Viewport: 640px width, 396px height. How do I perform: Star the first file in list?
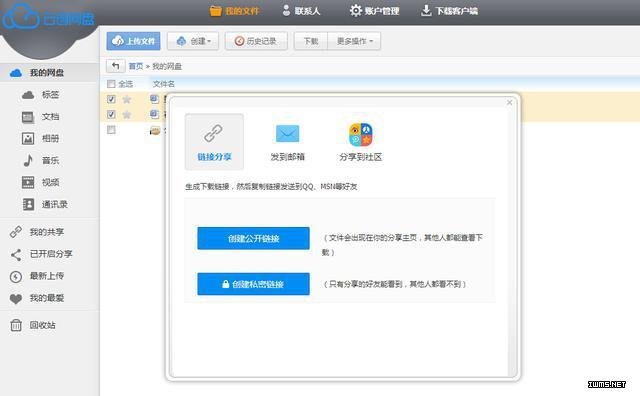pyautogui.click(x=127, y=99)
